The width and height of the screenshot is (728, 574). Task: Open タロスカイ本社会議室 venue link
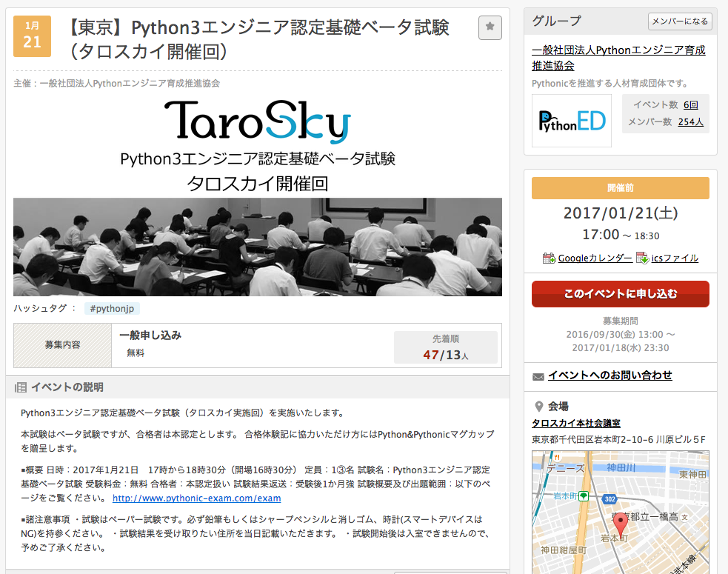click(576, 423)
